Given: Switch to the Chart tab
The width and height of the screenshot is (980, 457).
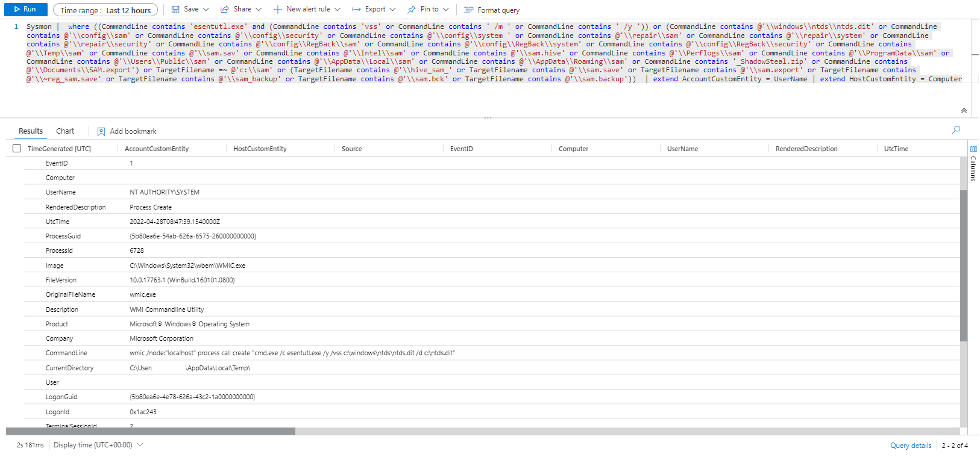Looking at the screenshot, I should coord(65,131).
